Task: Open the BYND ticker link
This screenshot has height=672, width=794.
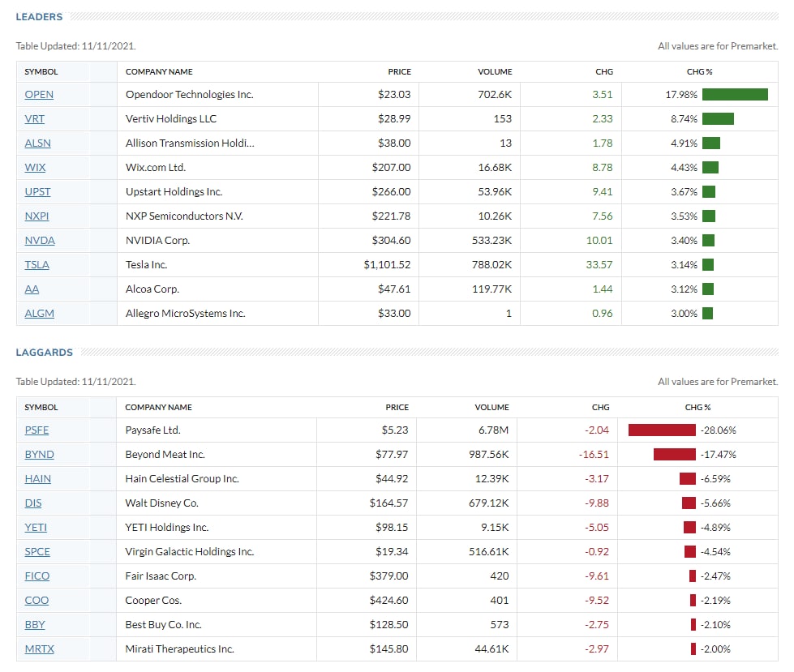Action: [39, 455]
